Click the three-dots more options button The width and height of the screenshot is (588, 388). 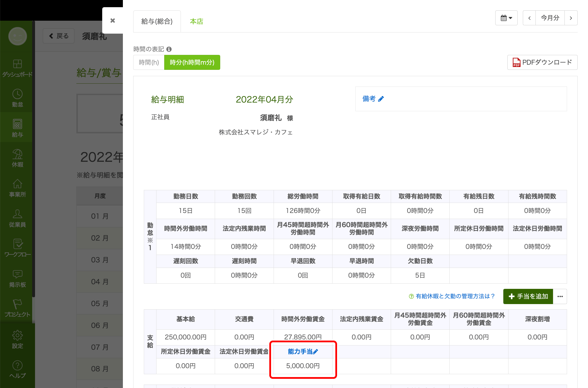tap(560, 296)
